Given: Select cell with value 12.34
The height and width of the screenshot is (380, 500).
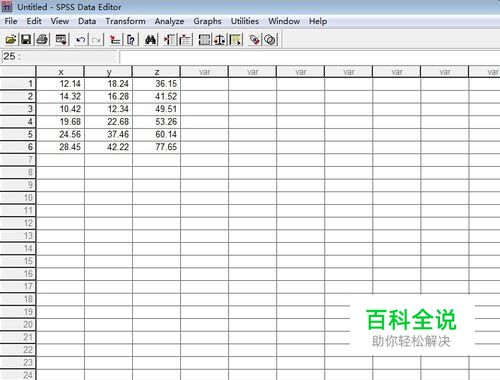Looking at the screenshot, I should tap(108, 109).
